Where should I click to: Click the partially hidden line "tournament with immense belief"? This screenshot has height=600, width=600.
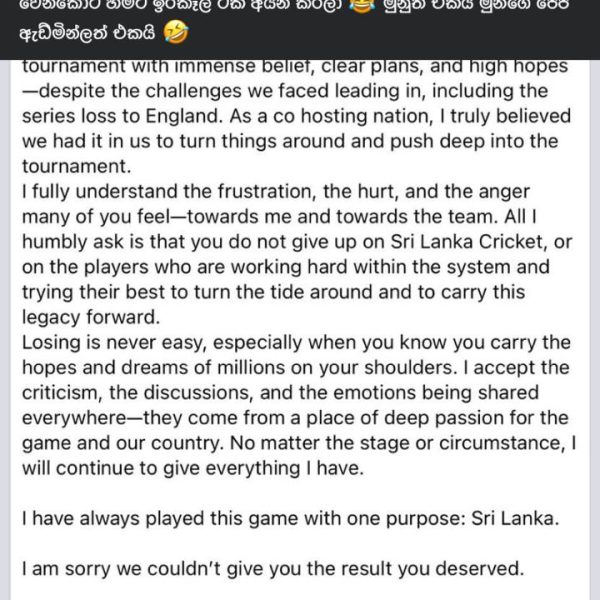coord(290,68)
